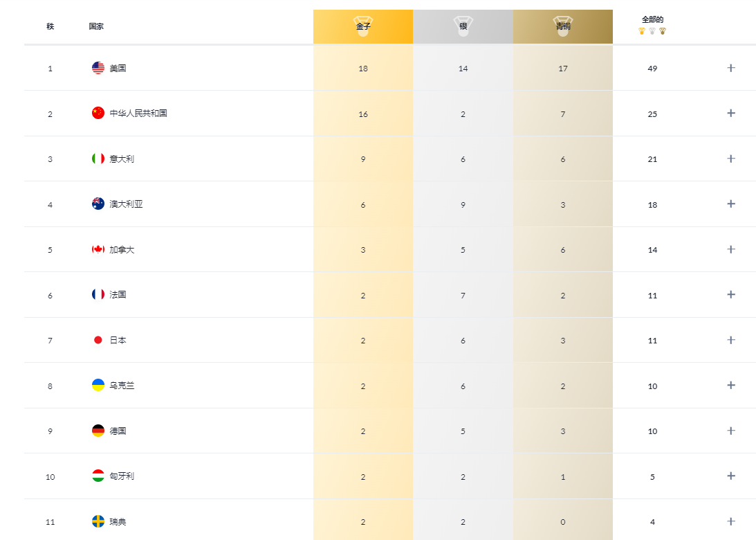Click the Japan flag icon
756x540 pixels.
pyautogui.click(x=98, y=340)
